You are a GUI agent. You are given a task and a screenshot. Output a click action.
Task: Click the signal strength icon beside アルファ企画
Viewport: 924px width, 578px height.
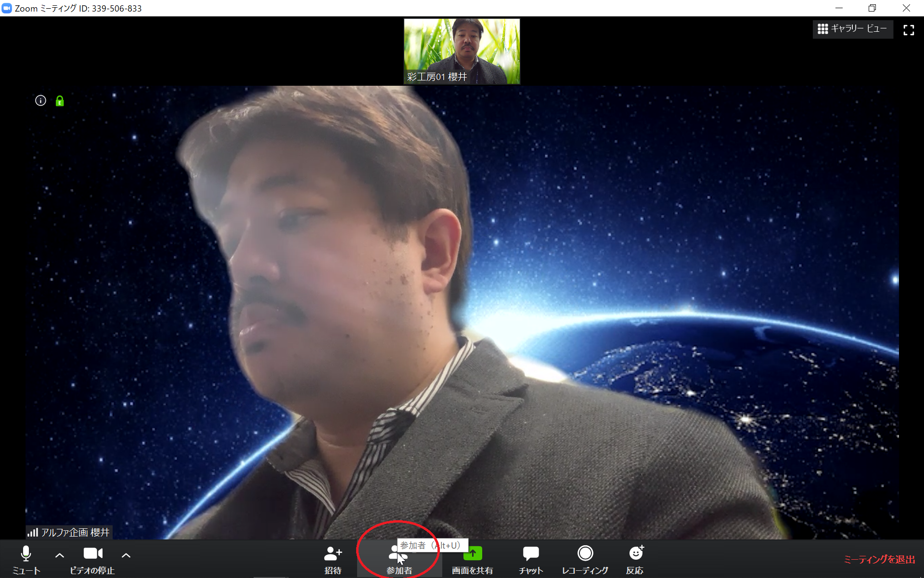(x=33, y=532)
